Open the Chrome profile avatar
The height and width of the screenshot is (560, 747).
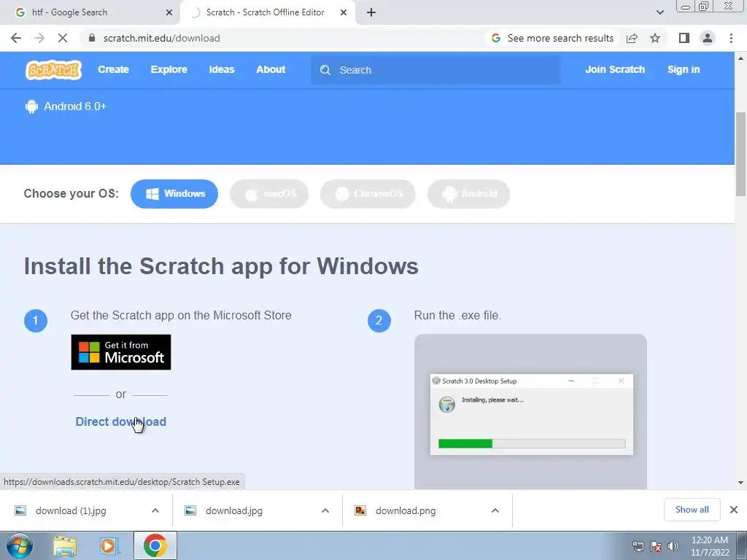click(x=708, y=38)
